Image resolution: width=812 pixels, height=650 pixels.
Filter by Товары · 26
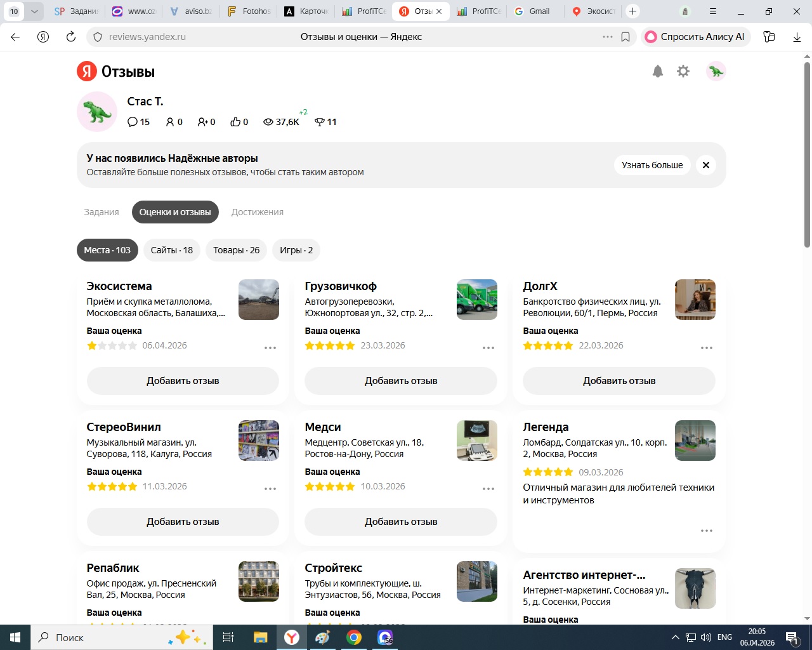237,250
